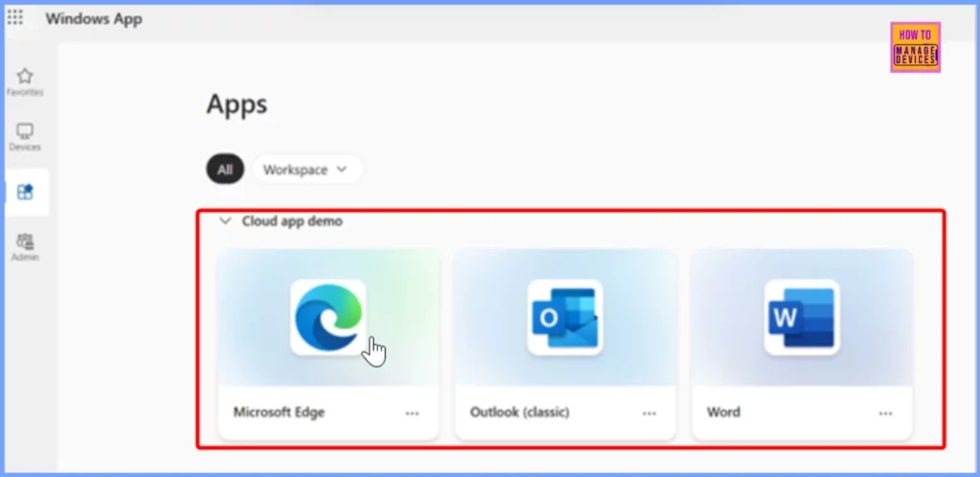The image size is (980, 477).
Task: Click the Microsoft Edge card label
Action: coord(278,413)
